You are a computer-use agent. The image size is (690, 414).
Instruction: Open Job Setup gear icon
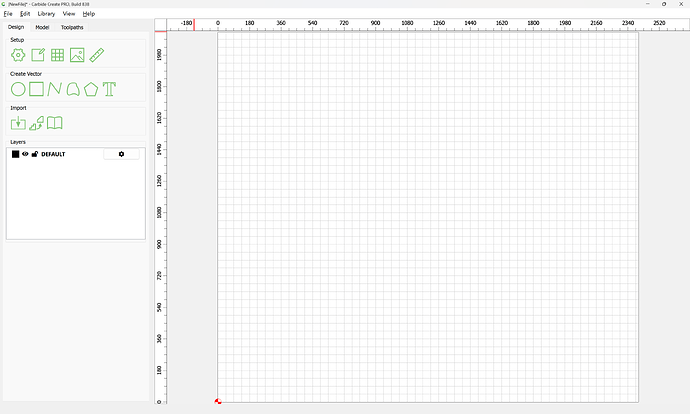point(18,55)
